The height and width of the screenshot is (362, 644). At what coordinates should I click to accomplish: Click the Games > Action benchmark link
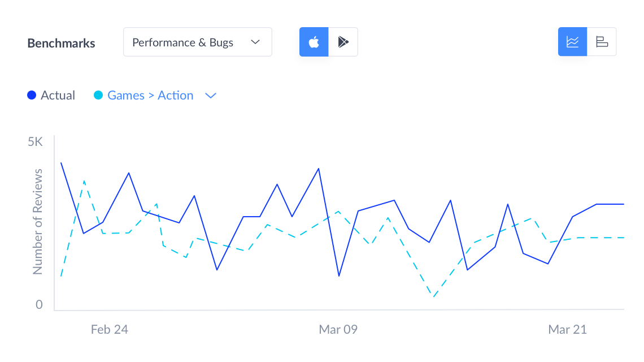150,96
